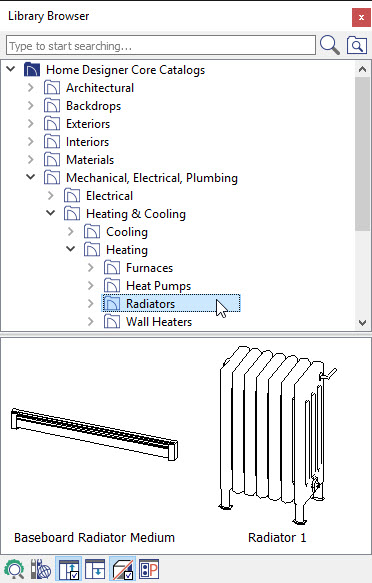Open the get additional online content icon
372x583 pixels.
point(41,569)
